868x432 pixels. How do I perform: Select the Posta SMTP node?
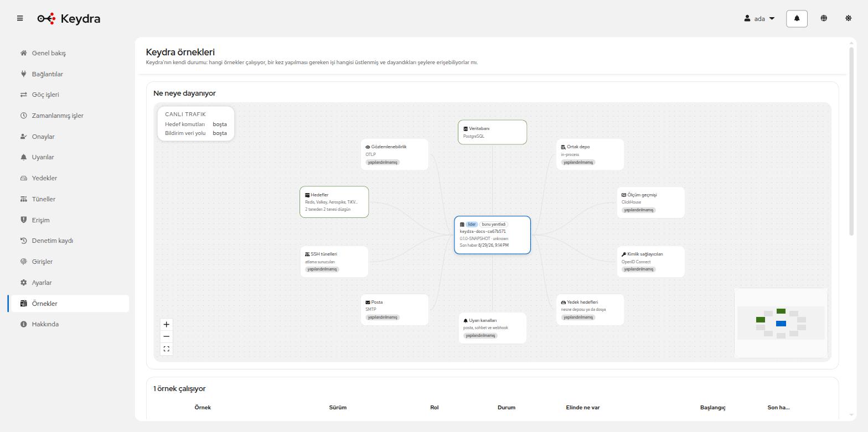coord(395,310)
